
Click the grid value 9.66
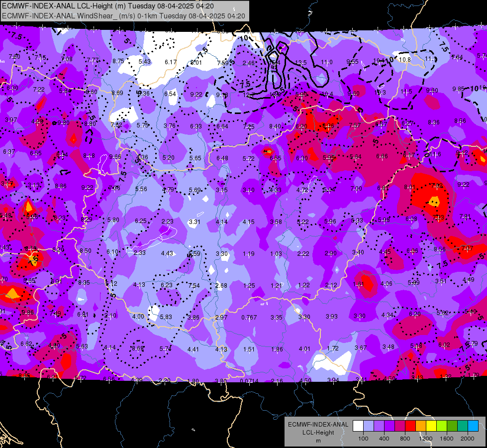coord(115,156)
